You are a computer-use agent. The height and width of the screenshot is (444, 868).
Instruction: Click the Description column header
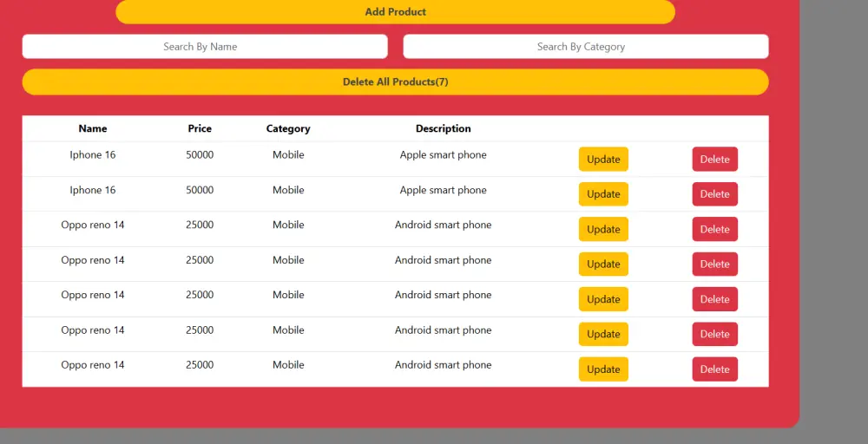[443, 128]
